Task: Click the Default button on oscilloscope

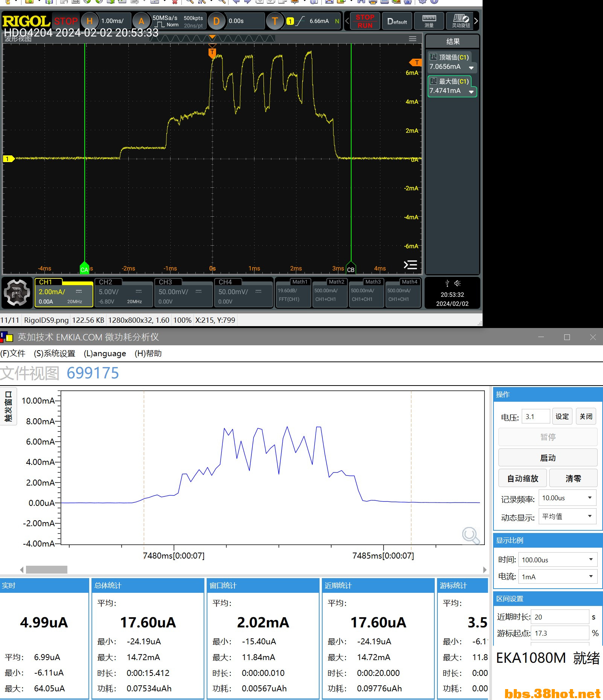Action: coord(397,21)
